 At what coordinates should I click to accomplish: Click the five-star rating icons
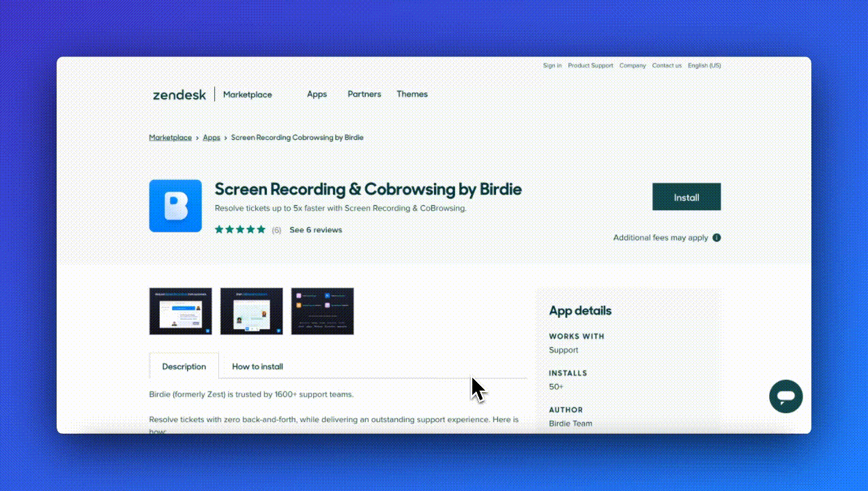pyautogui.click(x=240, y=230)
